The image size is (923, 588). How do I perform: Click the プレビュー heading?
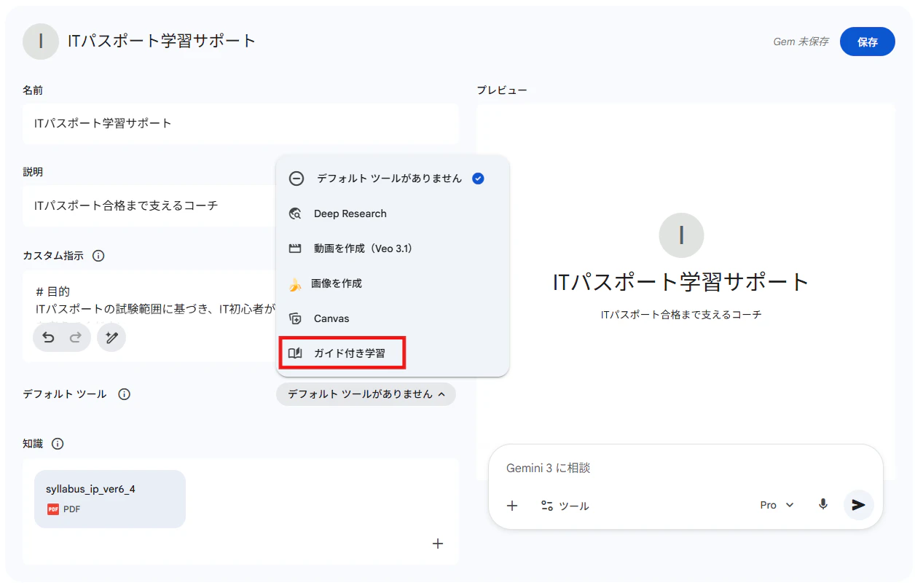coord(502,90)
